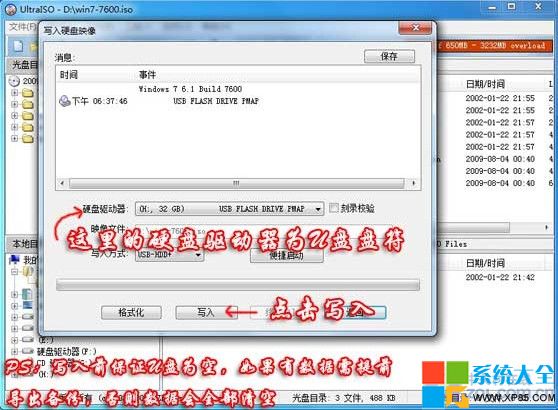Screen dimensions: 558x410
Task: Click right arrow of the file list scrollbar
Action: 547,227
